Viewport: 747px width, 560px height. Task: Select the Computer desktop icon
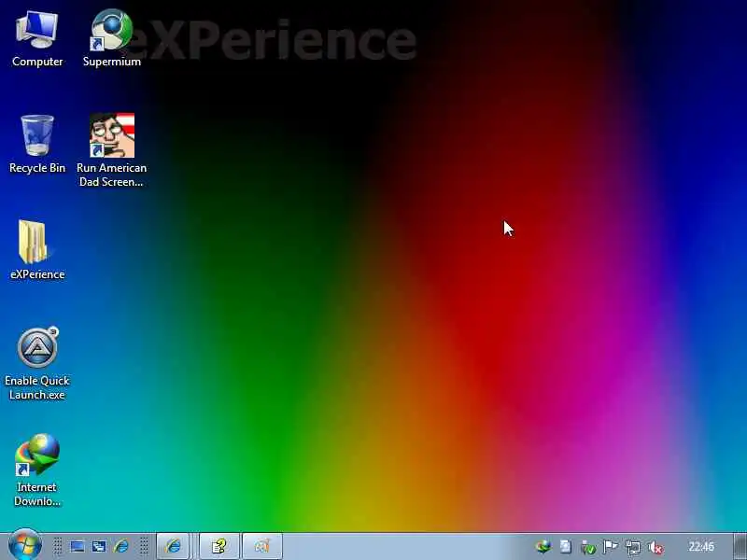[37, 39]
